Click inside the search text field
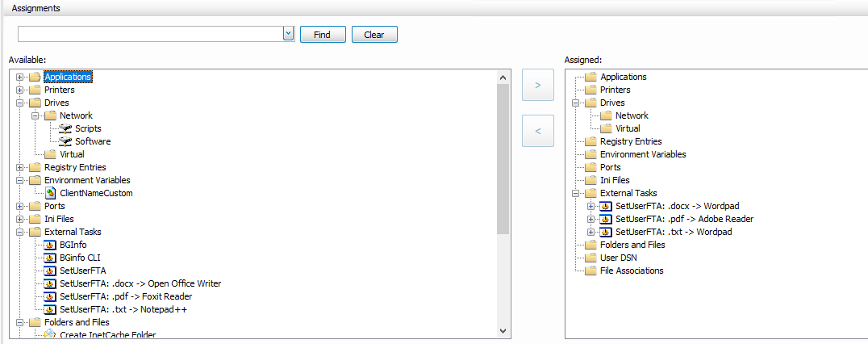 [151, 34]
